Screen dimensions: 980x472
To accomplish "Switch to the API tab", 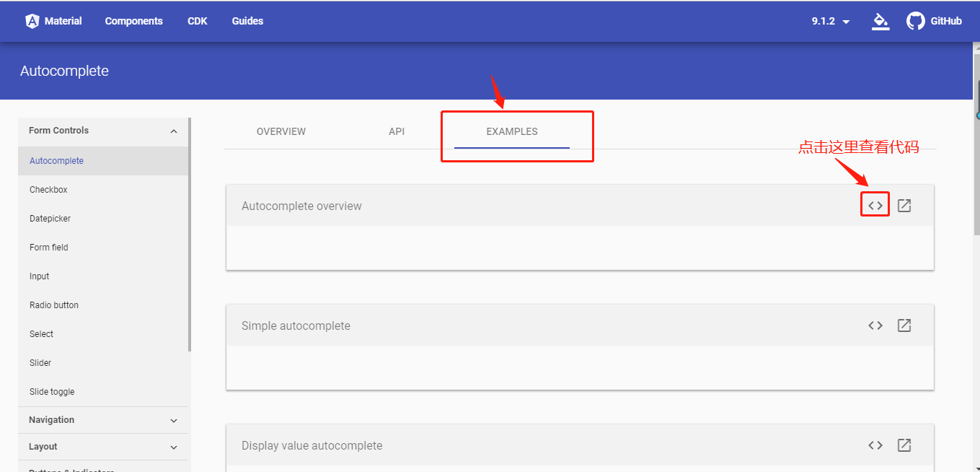I will (x=397, y=131).
